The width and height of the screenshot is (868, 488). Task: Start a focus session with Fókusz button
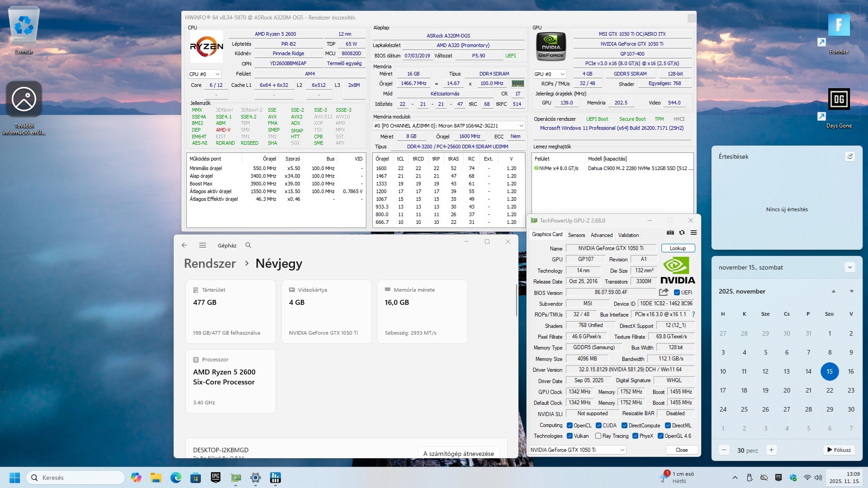pos(839,450)
